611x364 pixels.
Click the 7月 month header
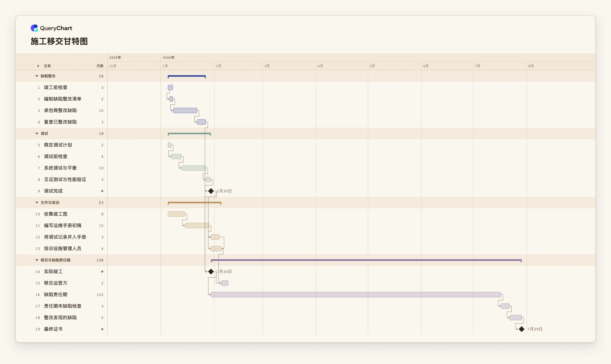click(478, 66)
